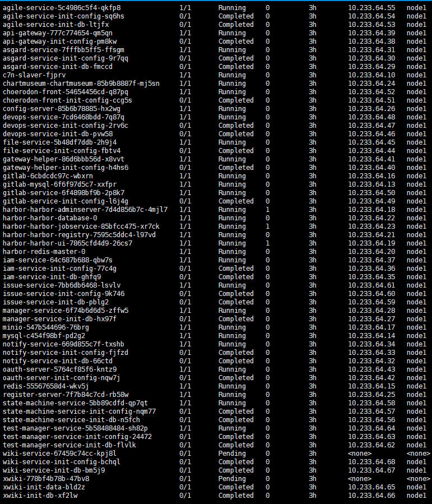Click gateway-helper-86d6bbb56d-x8vvt name

pos(64,159)
